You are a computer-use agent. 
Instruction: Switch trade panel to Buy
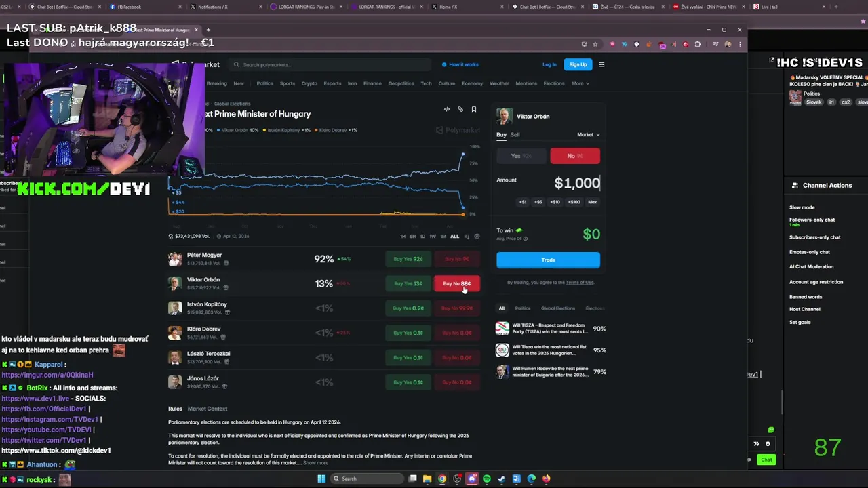pyautogui.click(x=501, y=134)
